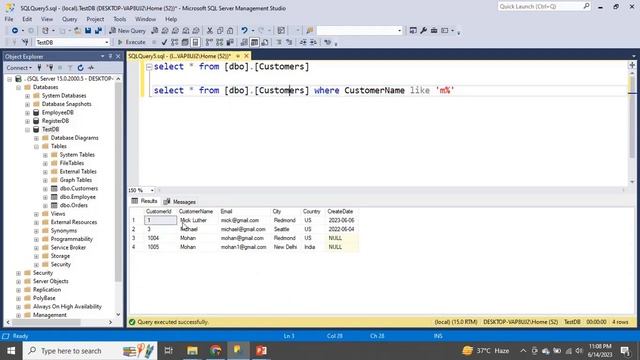Toggle Results to File mode
Image resolution: width=640 pixels, height=360 pixels.
[265, 42]
